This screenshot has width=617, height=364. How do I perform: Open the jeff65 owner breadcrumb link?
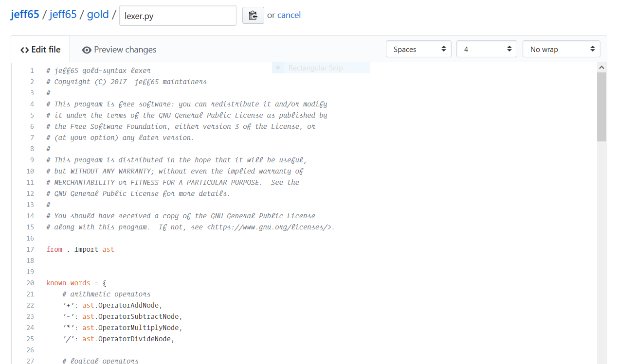pos(25,15)
